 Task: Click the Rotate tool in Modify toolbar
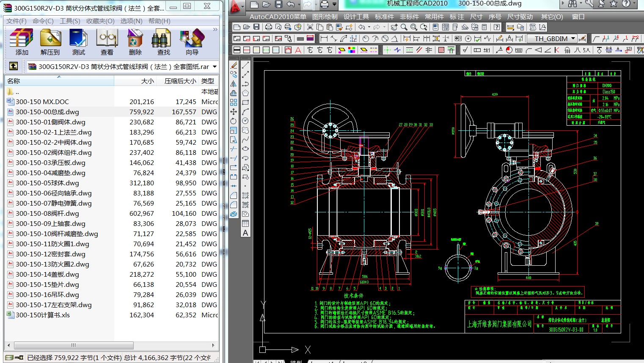click(234, 121)
